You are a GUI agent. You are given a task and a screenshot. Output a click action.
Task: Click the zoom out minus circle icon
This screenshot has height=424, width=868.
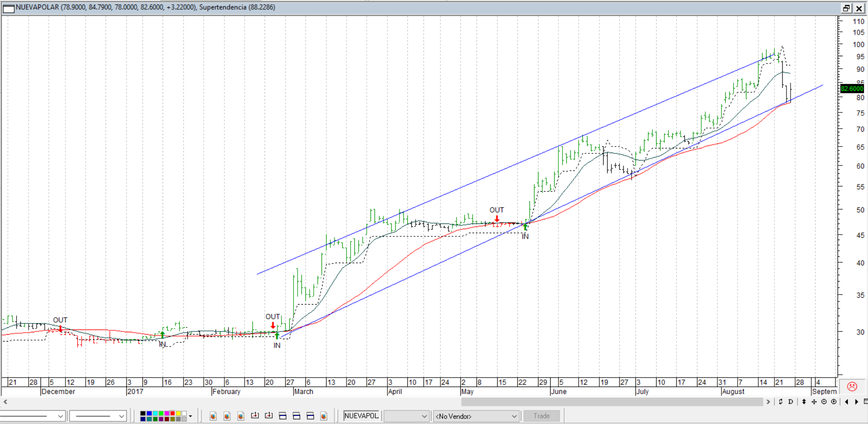tap(824, 401)
